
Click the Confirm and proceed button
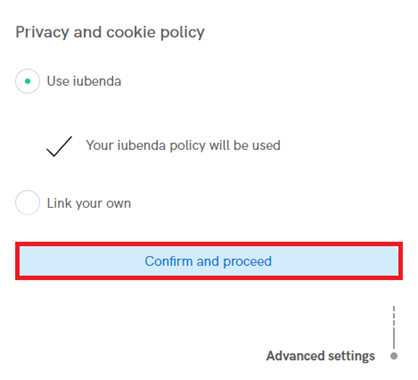pyautogui.click(x=209, y=261)
